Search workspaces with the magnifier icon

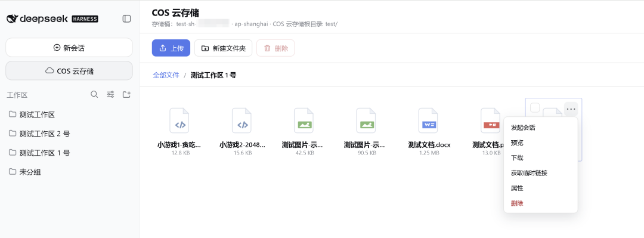pyautogui.click(x=94, y=94)
